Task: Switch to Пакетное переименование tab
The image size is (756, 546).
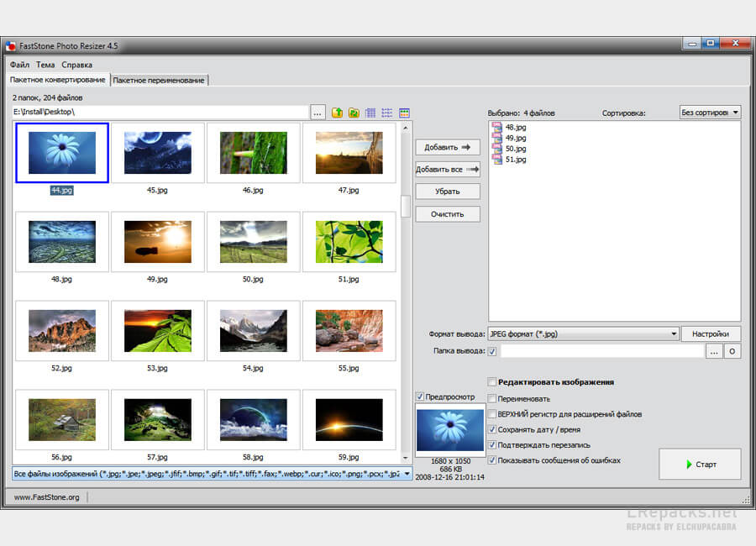Action: click(159, 80)
